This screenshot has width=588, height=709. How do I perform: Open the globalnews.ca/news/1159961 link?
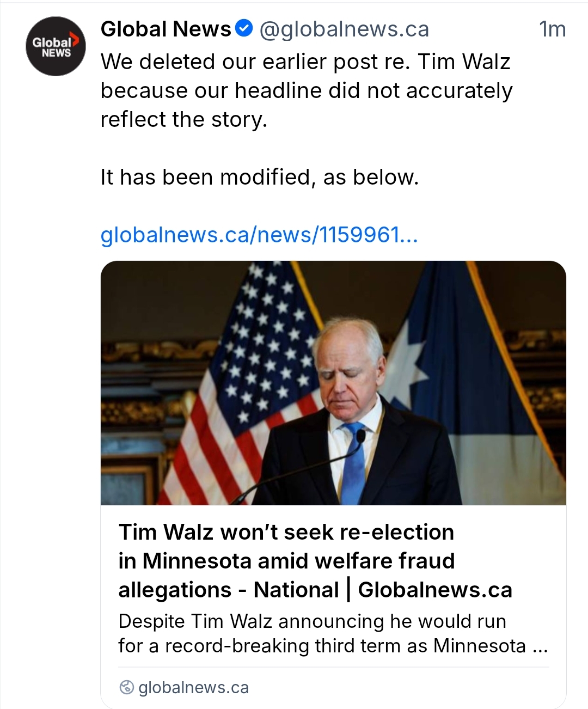pos(259,235)
